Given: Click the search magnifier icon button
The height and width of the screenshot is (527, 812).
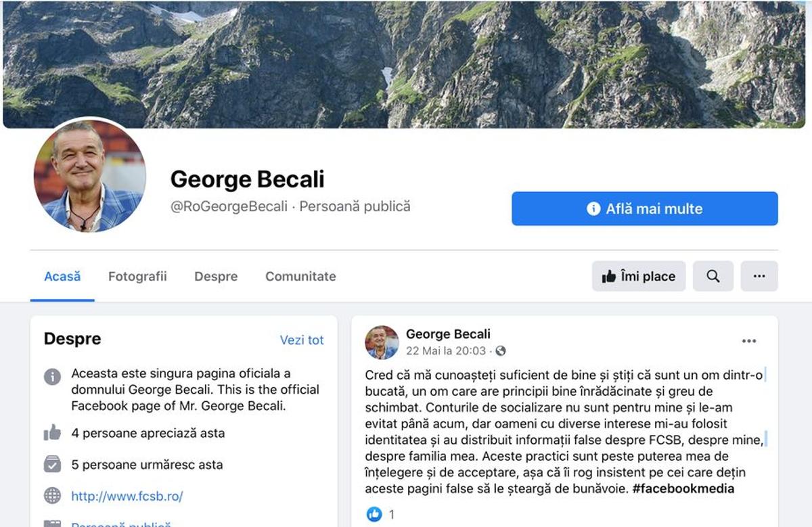Looking at the screenshot, I should point(713,276).
